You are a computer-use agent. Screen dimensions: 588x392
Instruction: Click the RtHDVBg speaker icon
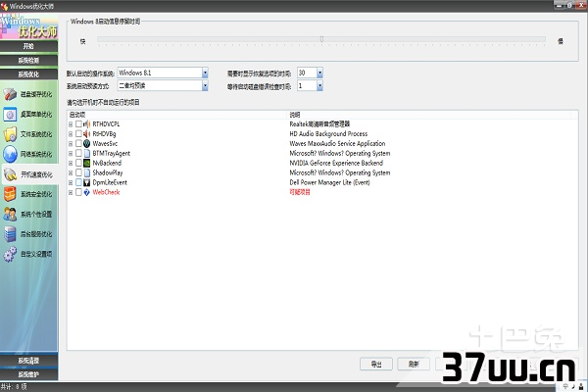[86, 133]
